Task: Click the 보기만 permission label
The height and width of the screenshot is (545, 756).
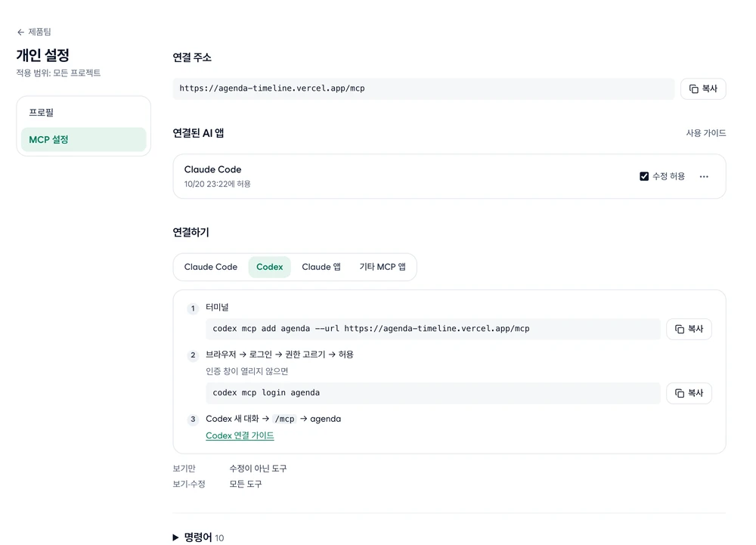Action: pyautogui.click(x=184, y=469)
